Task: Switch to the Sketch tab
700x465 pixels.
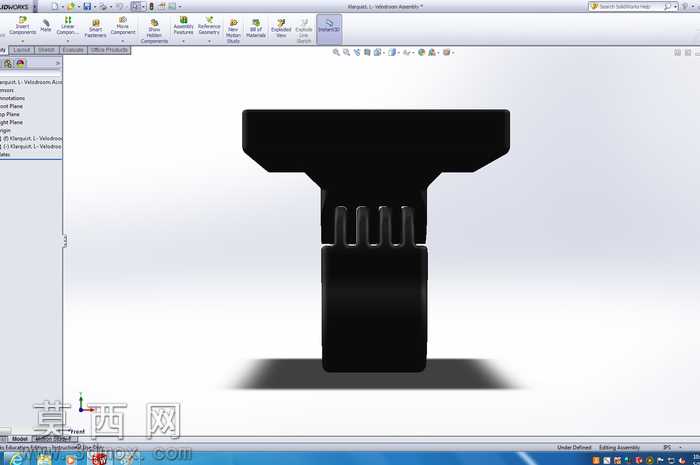Action: tap(46, 50)
